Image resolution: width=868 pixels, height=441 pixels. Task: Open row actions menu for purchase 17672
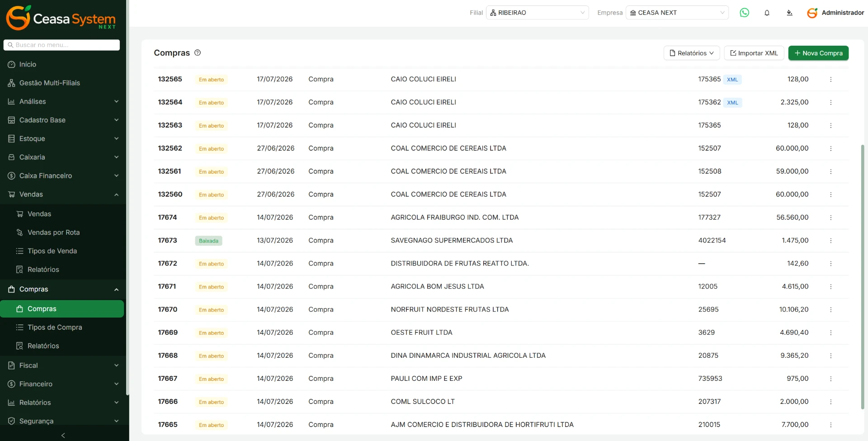click(830, 264)
